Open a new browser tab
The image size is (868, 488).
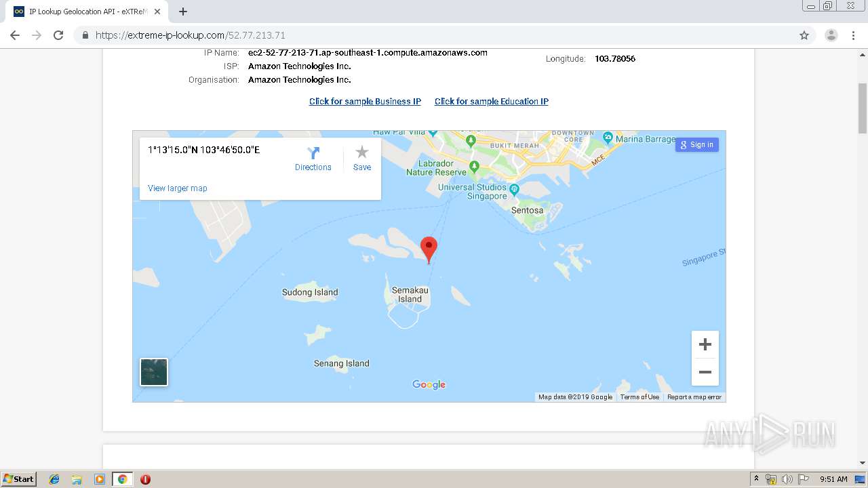[x=183, y=12]
